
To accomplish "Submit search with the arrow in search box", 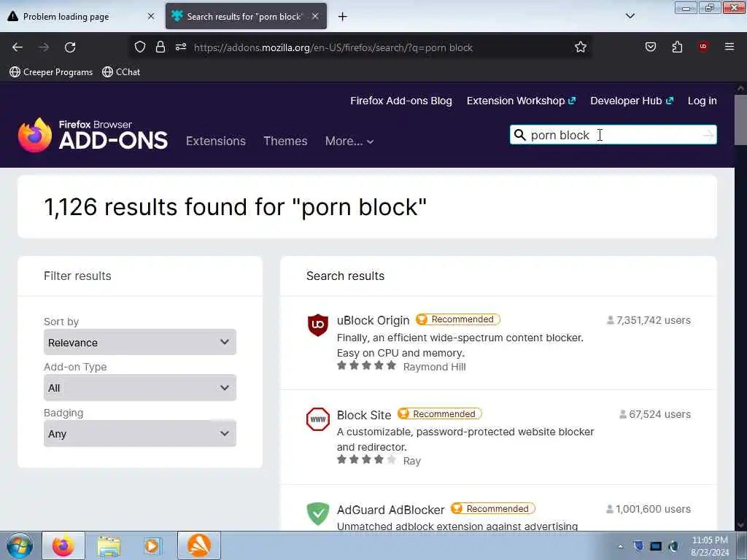I will (708, 135).
